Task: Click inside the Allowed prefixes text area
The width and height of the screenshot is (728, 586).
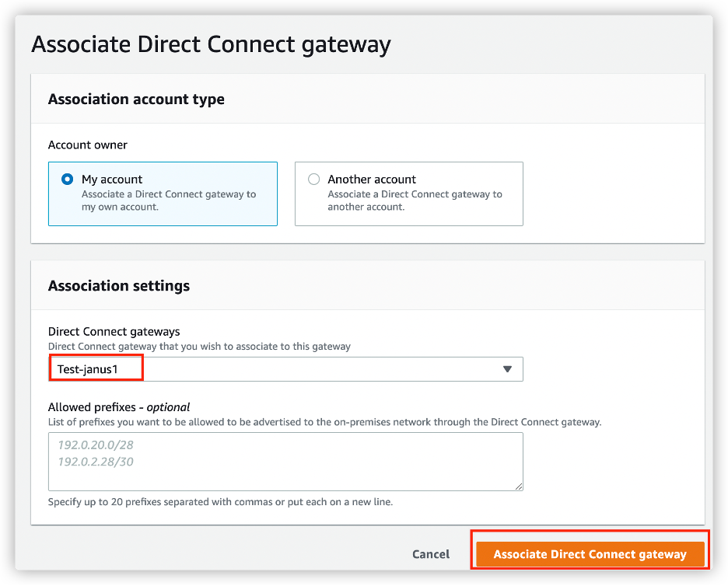Action: pos(285,462)
